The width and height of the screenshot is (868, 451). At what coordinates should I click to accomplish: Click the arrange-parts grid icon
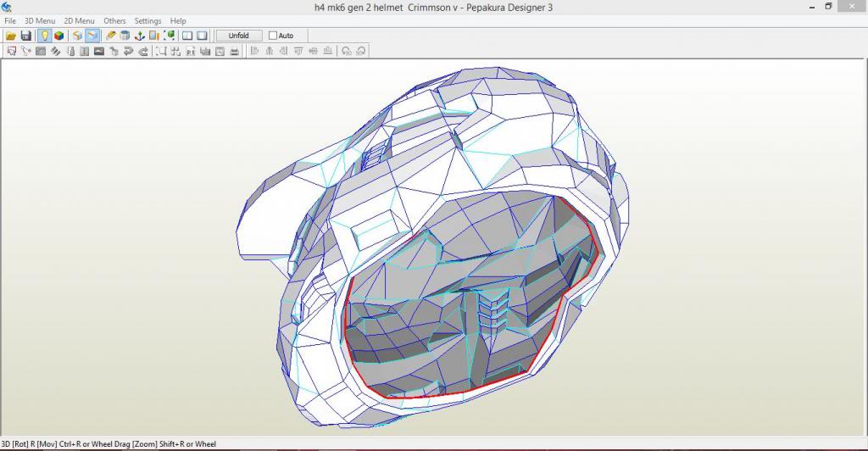pyautogui.click(x=176, y=51)
